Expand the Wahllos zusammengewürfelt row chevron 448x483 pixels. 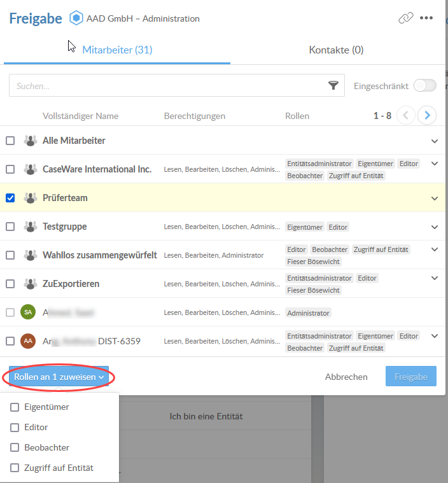pos(435,249)
